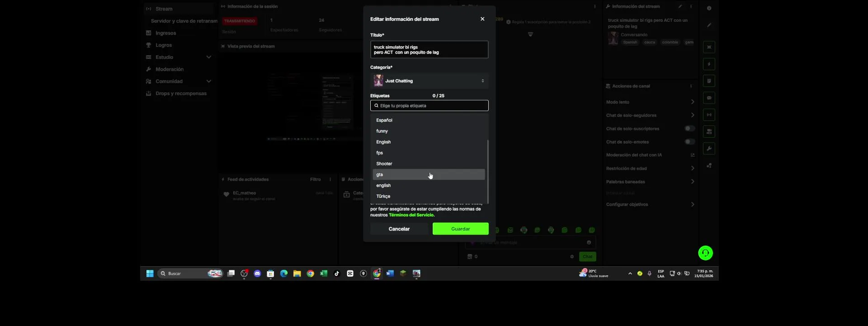Open Drops y recompensas in sidebar
The height and width of the screenshot is (326, 868).
click(x=181, y=93)
